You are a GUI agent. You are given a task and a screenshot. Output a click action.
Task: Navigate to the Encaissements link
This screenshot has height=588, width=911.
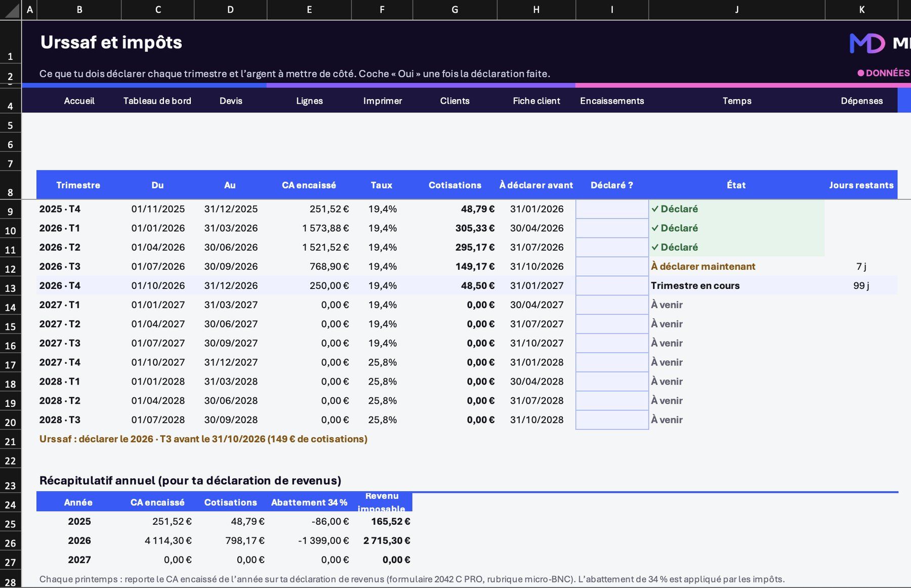(x=612, y=101)
